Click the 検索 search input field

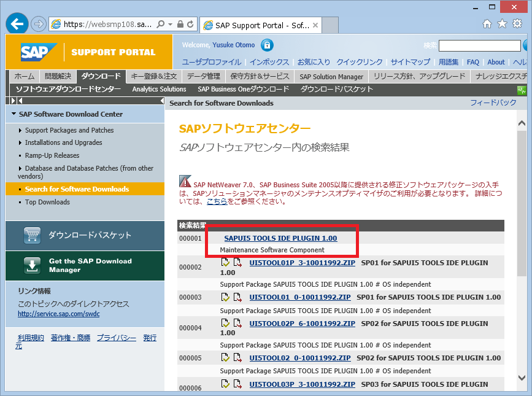coord(480,45)
